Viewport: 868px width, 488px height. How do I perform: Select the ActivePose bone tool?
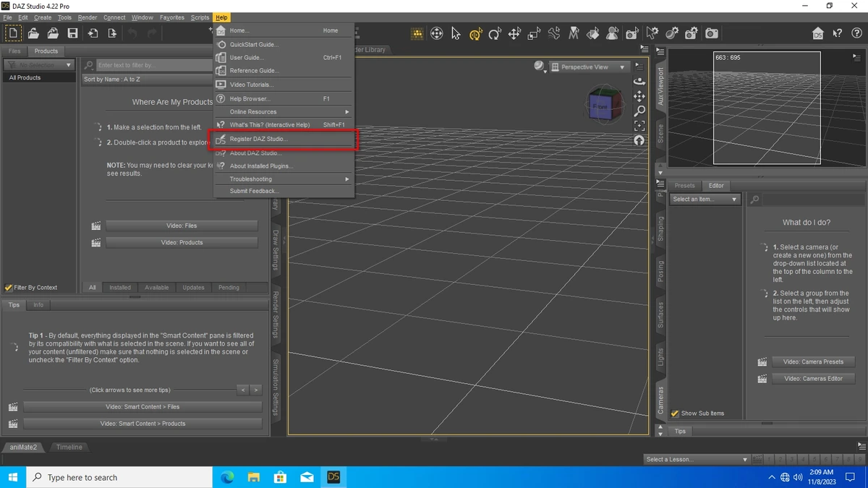(554, 33)
